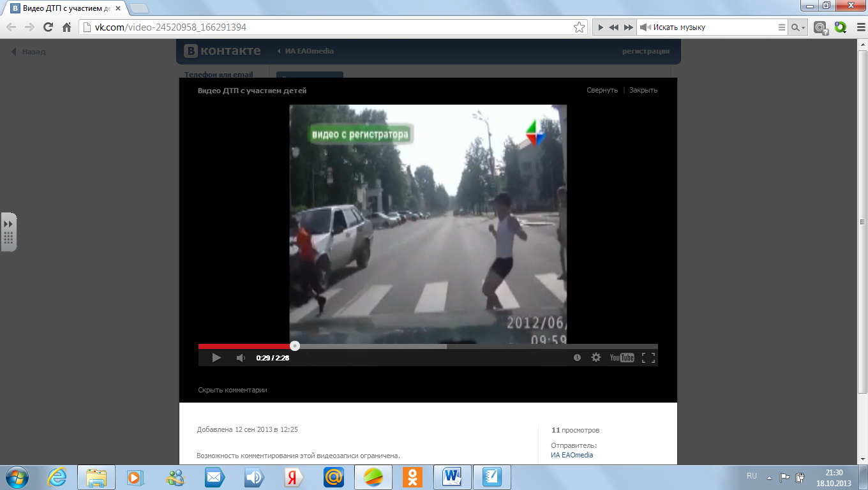Viewport: 868px width, 490px height.
Task: Open ИА EAOmedia in the VK header
Action: 310,51
